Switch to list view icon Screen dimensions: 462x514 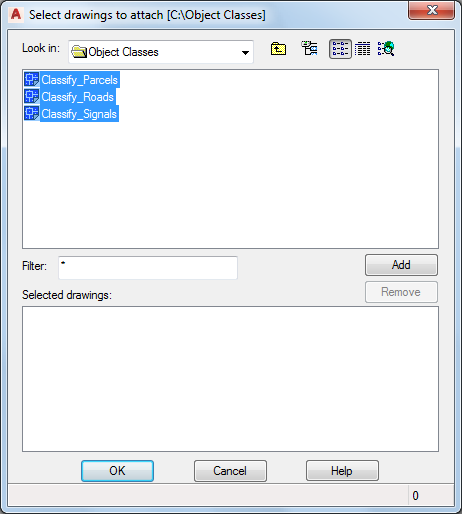[x=340, y=49]
